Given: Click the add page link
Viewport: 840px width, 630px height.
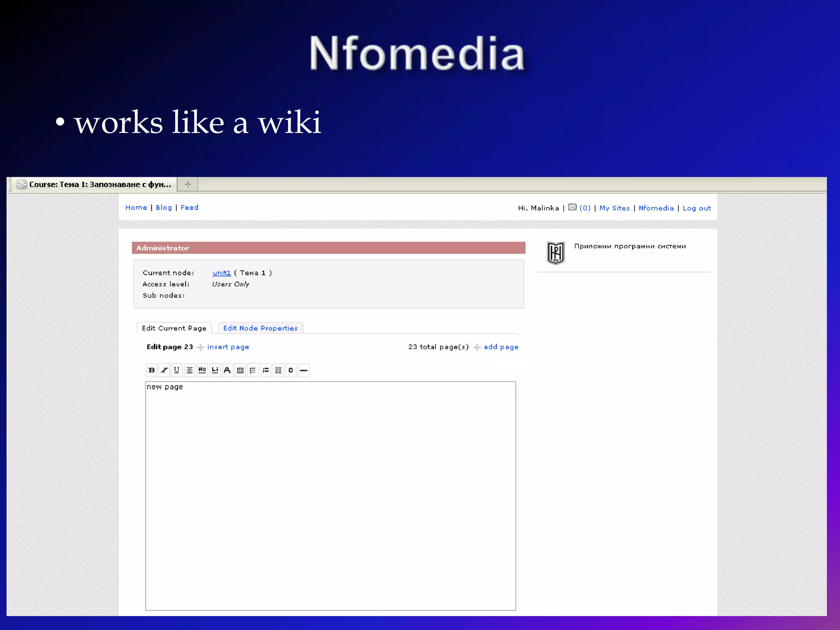Looking at the screenshot, I should tap(501, 347).
